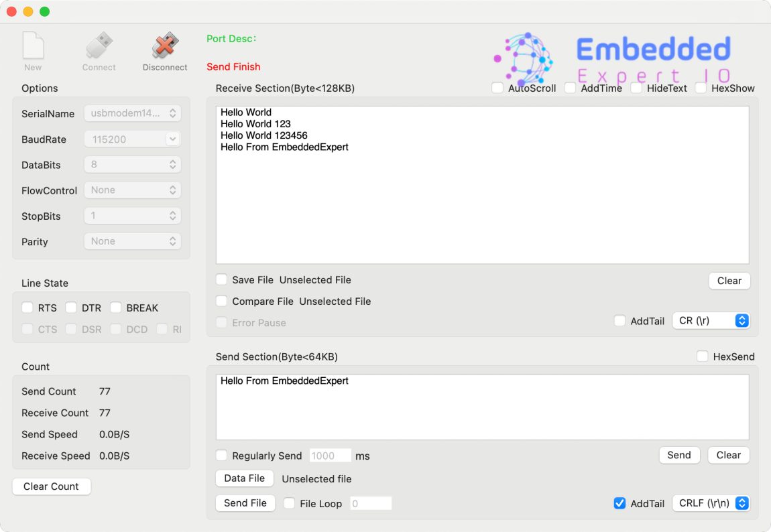Open the BaudRate dropdown
The height and width of the screenshot is (532, 771).
(x=132, y=139)
